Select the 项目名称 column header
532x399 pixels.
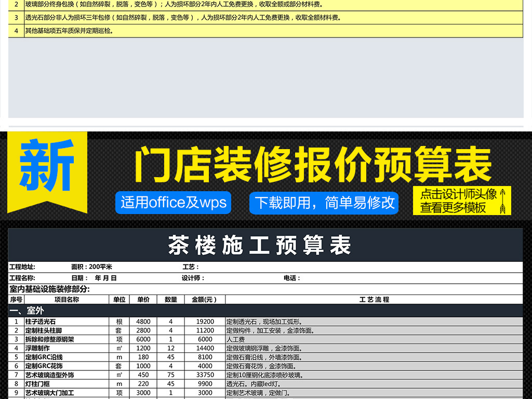[66, 300]
